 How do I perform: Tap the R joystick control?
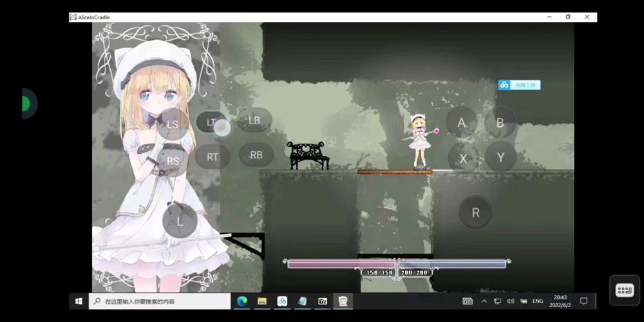(x=475, y=213)
